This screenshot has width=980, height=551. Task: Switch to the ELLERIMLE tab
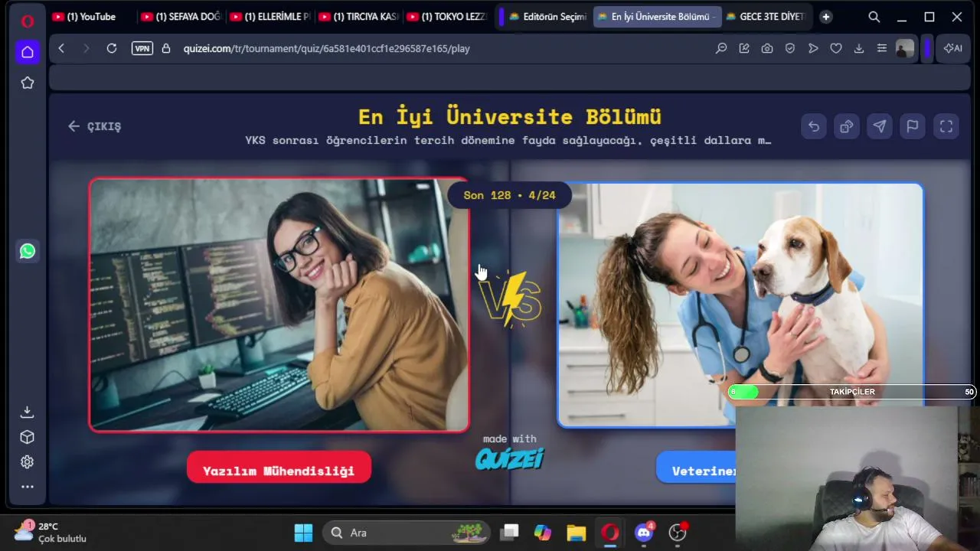269,17
